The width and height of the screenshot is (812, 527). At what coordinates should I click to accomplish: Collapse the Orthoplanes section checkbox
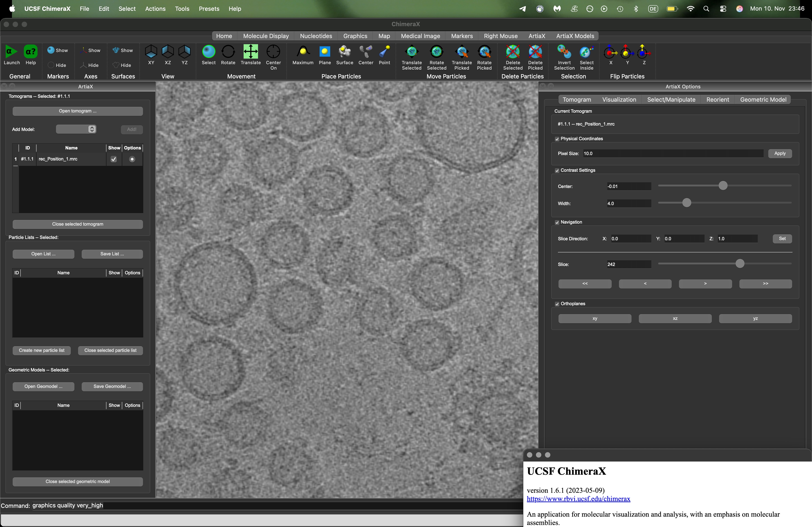coord(557,304)
